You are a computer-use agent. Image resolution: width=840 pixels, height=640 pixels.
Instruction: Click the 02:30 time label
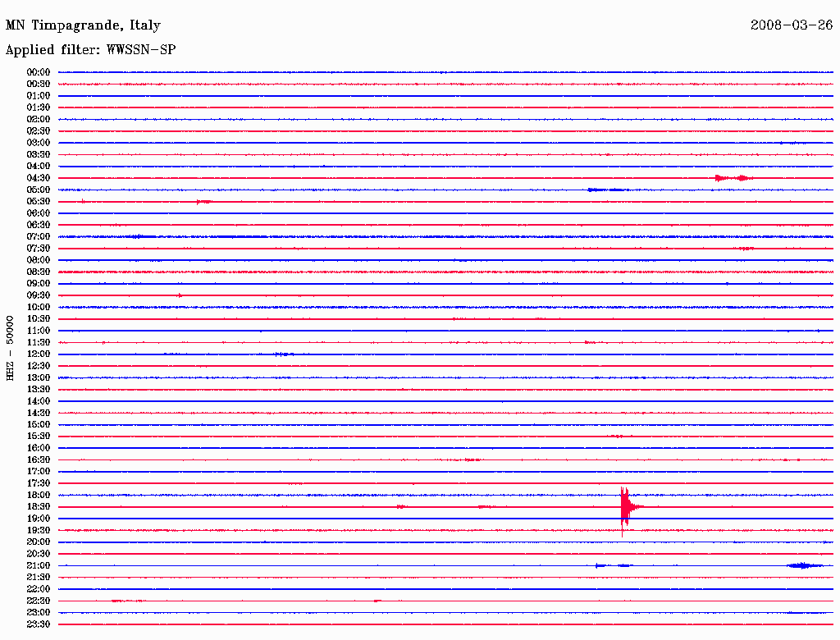[x=39, y=130]
